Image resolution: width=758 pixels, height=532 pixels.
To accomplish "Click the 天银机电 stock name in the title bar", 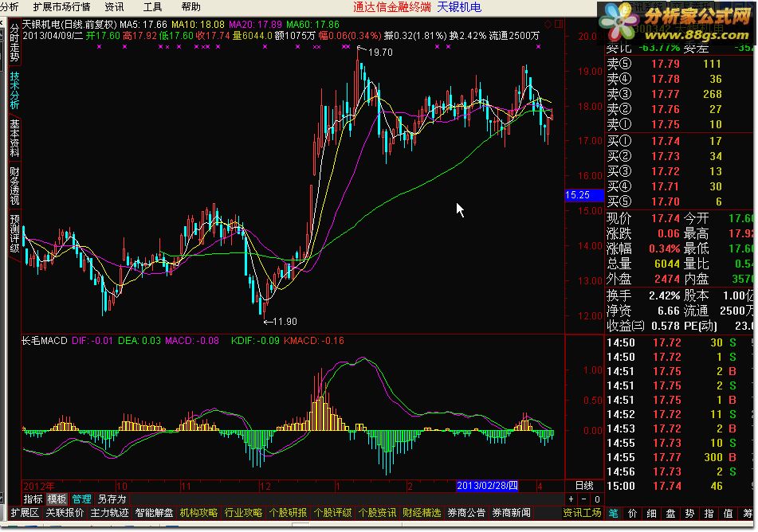I will [x=459, y=6].
